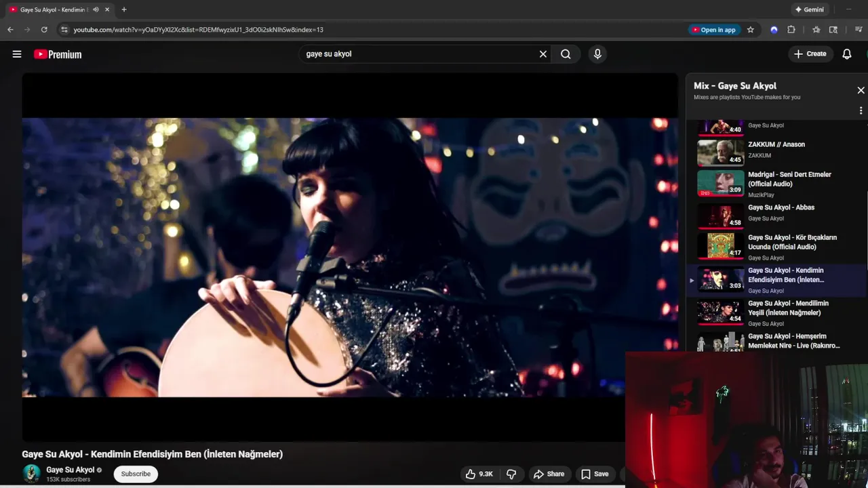Viewport: 868px width, 488px height.
Task: Open the Chrome extensions puzzle menu
Action: (791, 30)
